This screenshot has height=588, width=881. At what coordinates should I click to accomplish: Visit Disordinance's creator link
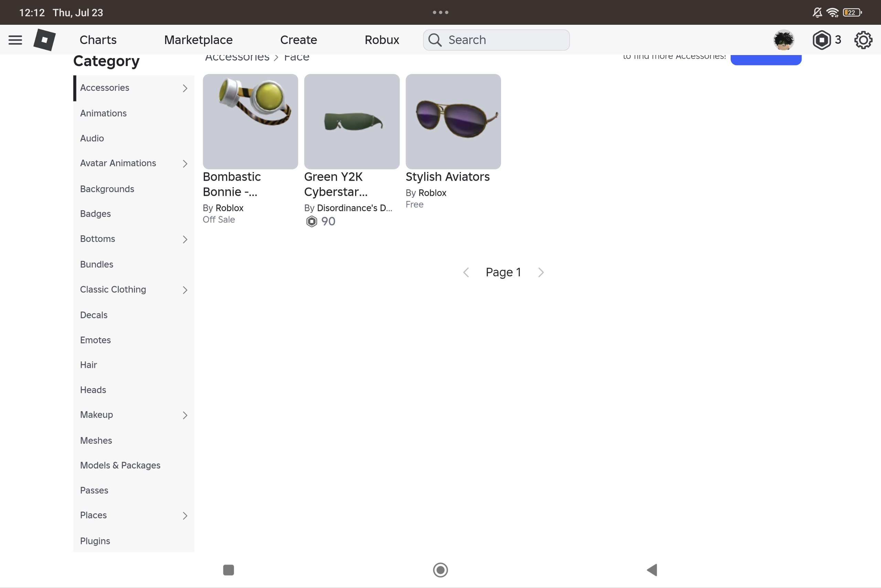point(354,208)
